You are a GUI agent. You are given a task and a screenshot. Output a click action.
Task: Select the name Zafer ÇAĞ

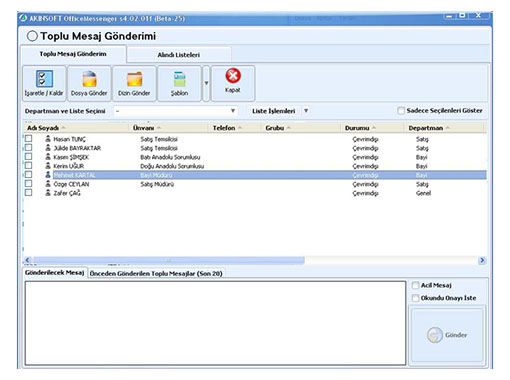(67, 193)
